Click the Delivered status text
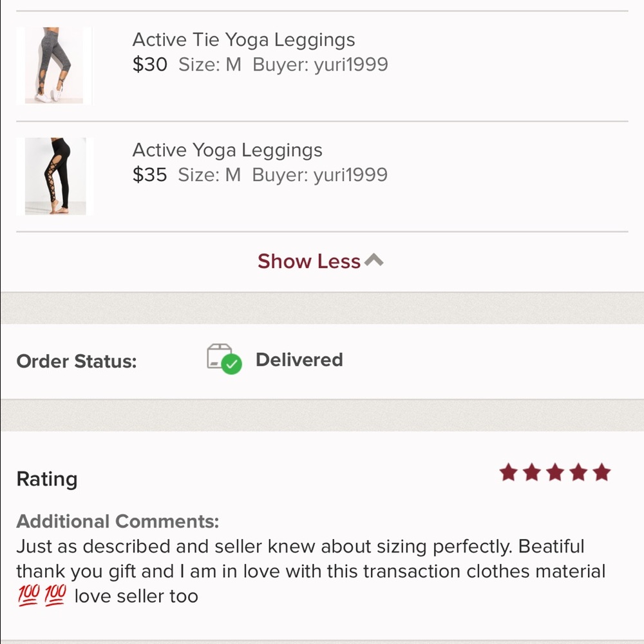 pyautogui.click(x=299, y=359)
